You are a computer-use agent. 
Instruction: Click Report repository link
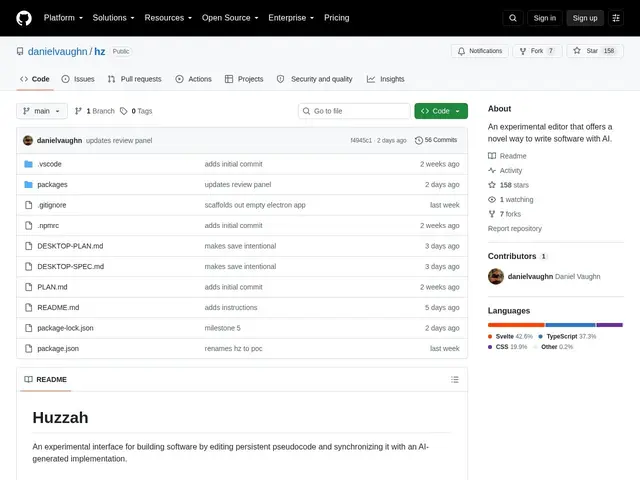[x=515, y=229]
